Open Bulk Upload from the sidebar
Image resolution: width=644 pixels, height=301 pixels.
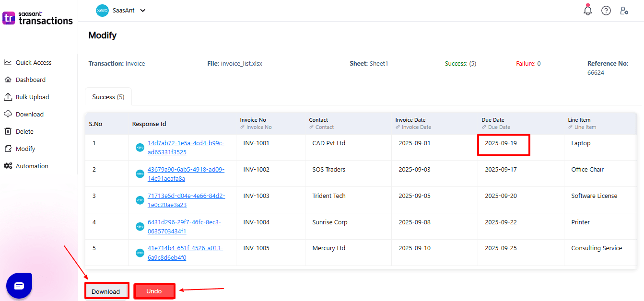point(32,97)
